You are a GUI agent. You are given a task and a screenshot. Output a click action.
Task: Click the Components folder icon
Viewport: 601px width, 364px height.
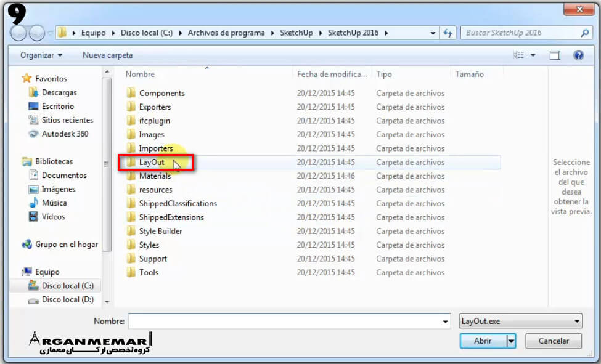tap(131, 93)
